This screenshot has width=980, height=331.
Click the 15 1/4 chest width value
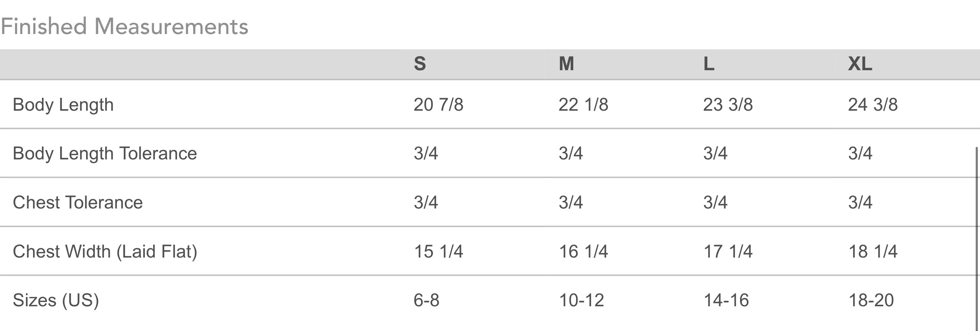click(439, 251)
